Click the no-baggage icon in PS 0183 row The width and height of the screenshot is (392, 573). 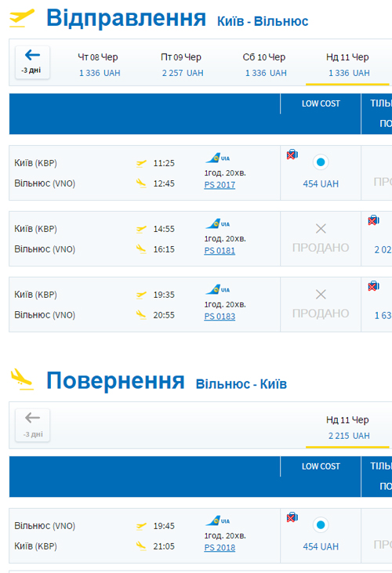[374, 286]
